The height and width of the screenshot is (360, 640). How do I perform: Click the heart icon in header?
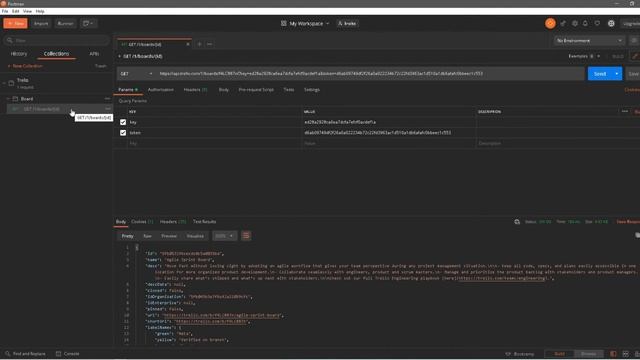[597, 24]
